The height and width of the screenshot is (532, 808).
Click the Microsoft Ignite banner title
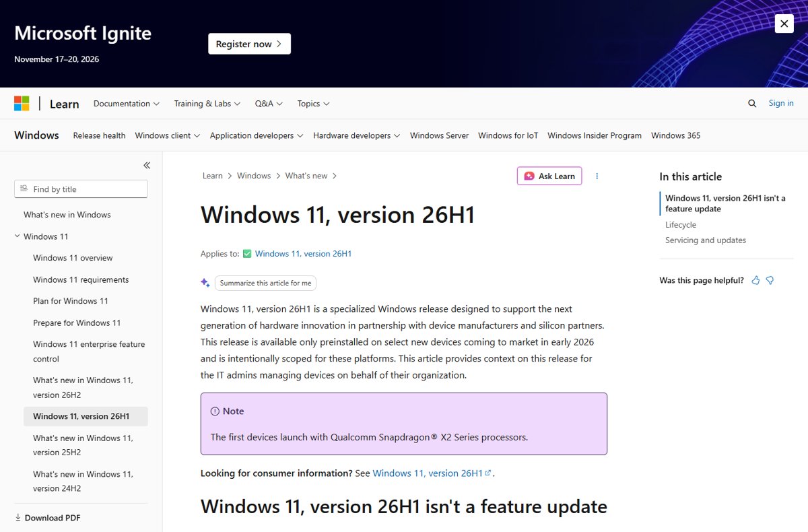coord(83,33)
